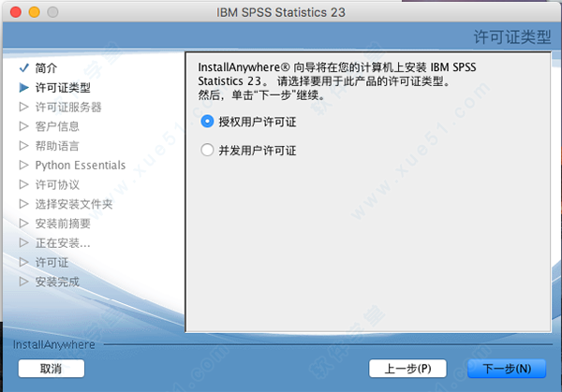Click the IBM SPSS Statistics 23 window title
The image size is (562, 392).
click(x=281, y=12)
